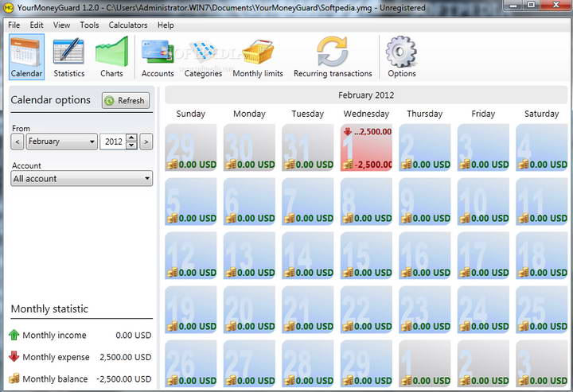Click coins icon on February 7 cell
Image resolution: width=573 pixels, height=392 pixels.
(289, 219)
